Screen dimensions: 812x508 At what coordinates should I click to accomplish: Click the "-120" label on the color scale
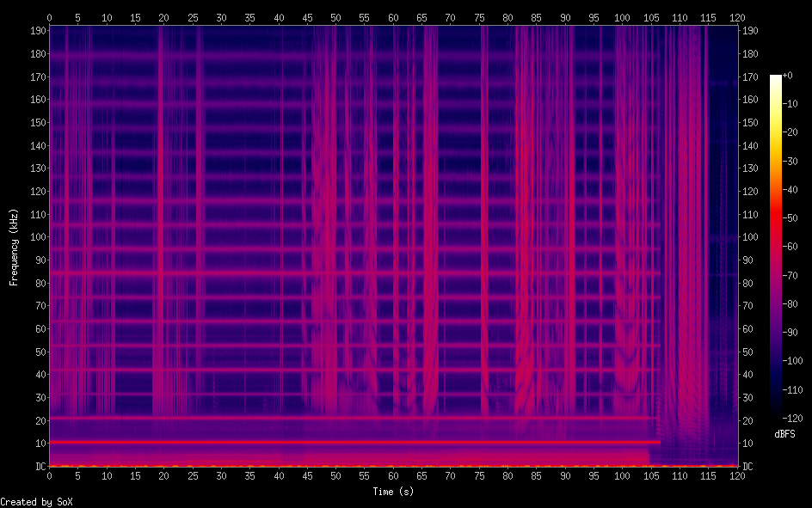(795, 420)
